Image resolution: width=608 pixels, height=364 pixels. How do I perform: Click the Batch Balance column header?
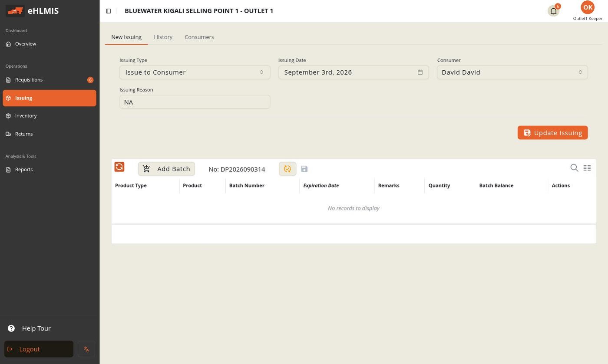(496, 185)
